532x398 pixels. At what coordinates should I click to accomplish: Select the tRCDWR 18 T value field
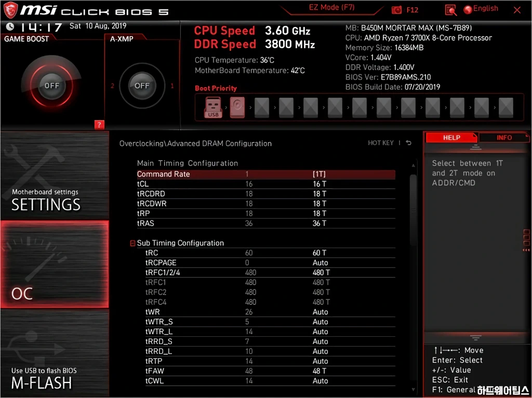(320, 204)
